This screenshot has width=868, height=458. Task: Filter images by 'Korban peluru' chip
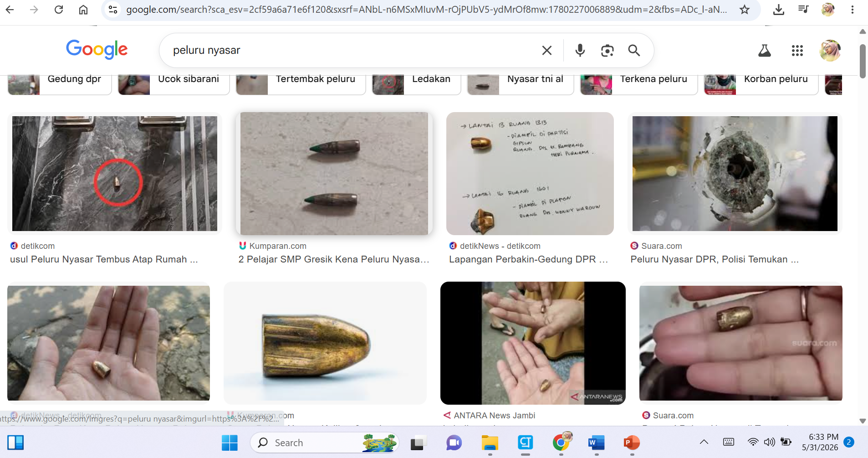(x=761, y=84)
